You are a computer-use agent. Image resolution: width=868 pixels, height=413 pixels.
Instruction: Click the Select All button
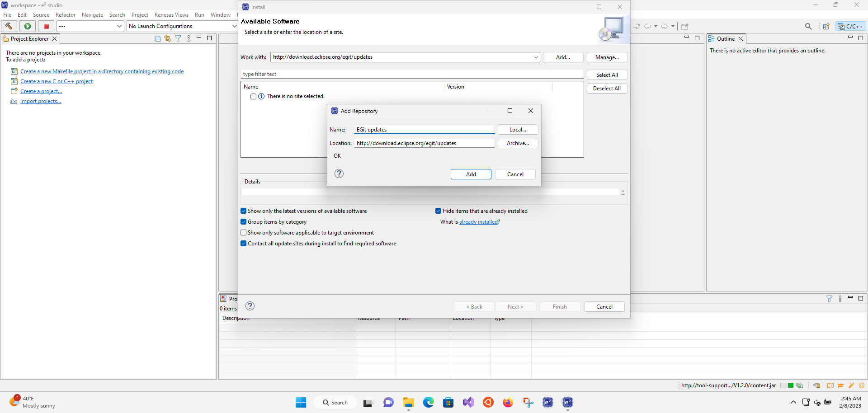click(x=607, y=75)
